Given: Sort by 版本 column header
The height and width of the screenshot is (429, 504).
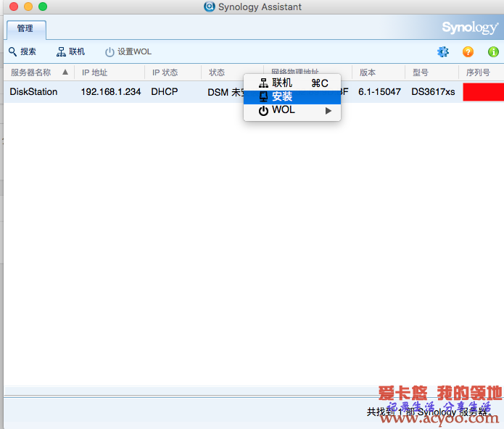Looking at the screenshot, I should point(379,72).
